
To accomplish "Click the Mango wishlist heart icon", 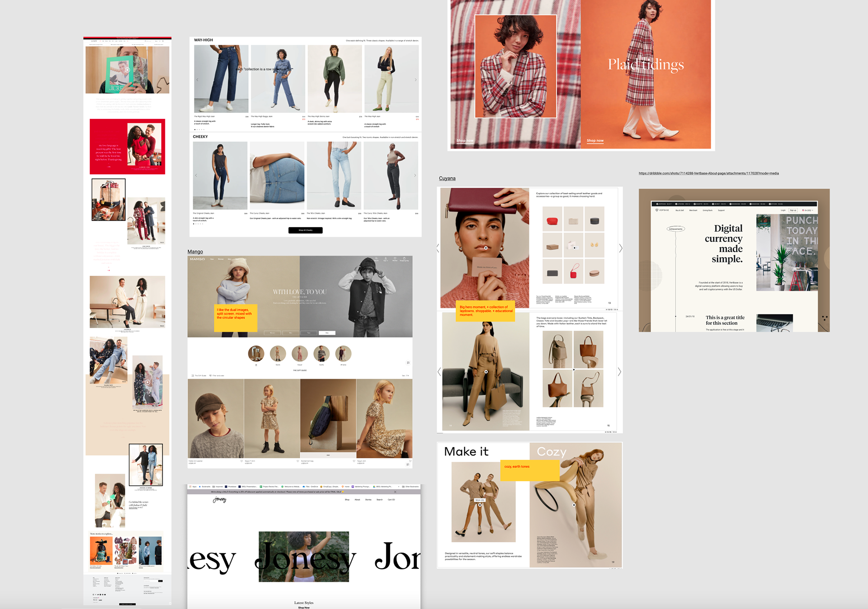I will tap(395, 259).
